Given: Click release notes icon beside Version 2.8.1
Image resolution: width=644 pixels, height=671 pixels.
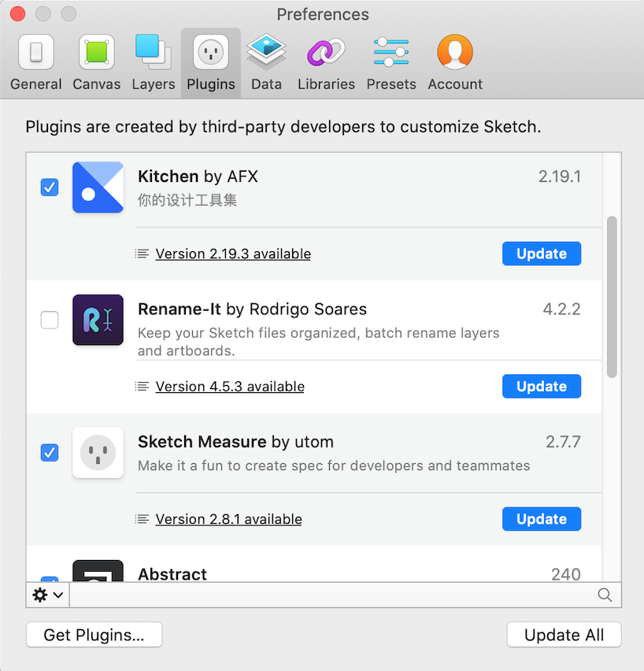Looking at the screenshot, I should [142, 519].
